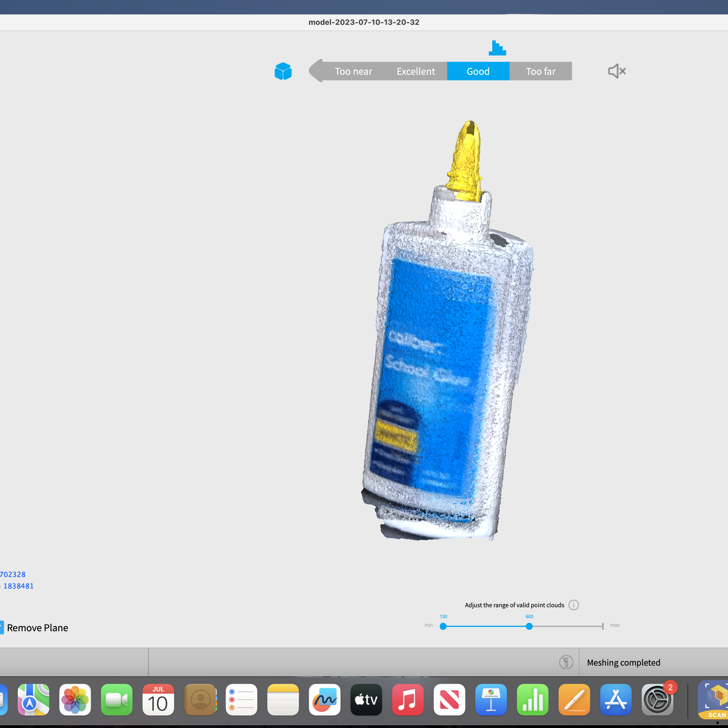The width and height of the screenshot is (728, 728).
Task: Open App Store from the Dock
Action: click(x=616, y=700)
